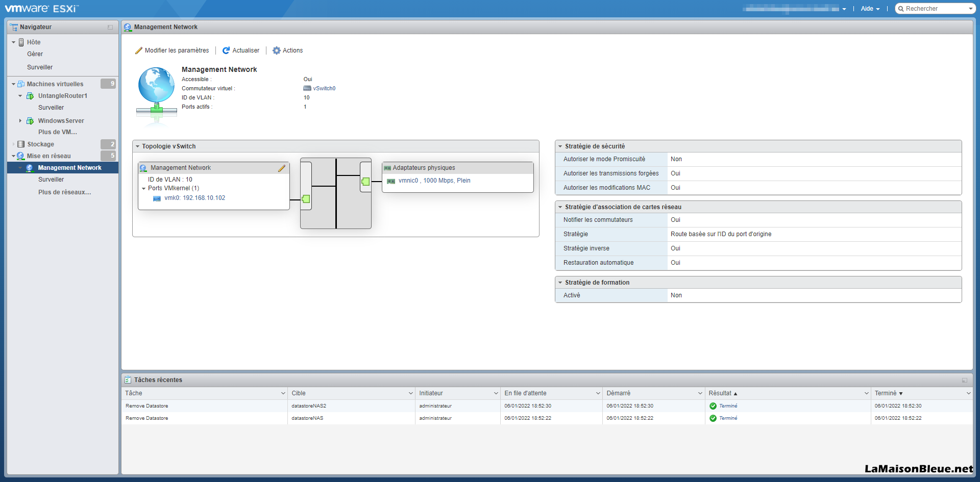Minimize the Tâches récentes panel
Image resolution: width=980 pixels, height=482 pixels.
(965, 380)
